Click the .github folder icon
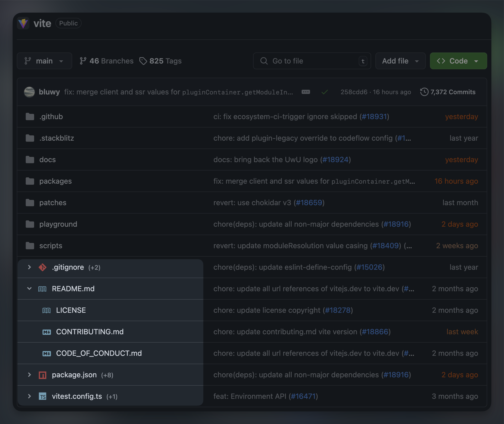Image resolution: width=504 pixels, height=424 pixels. point(30,116)
